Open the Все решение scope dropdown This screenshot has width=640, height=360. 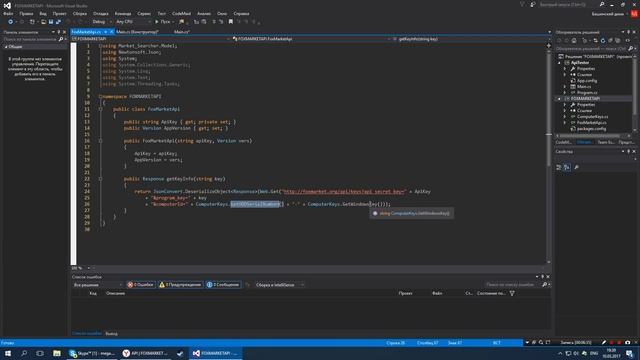(98, 285)
